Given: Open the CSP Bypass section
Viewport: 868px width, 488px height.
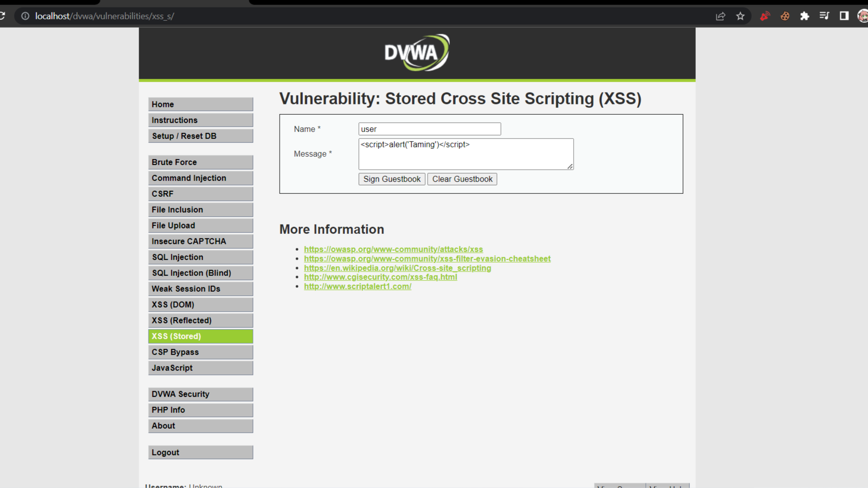Looking at the screenshot, I should point(200,352).
